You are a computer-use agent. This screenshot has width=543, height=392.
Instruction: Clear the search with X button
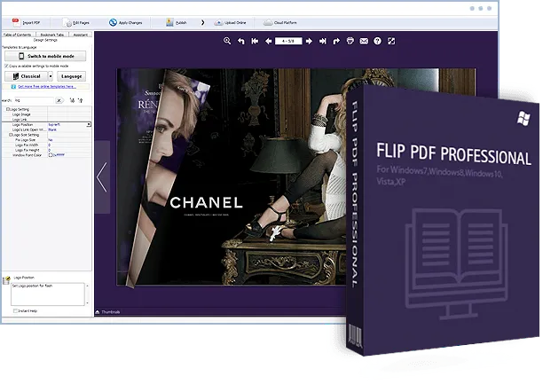pos(59,100)
